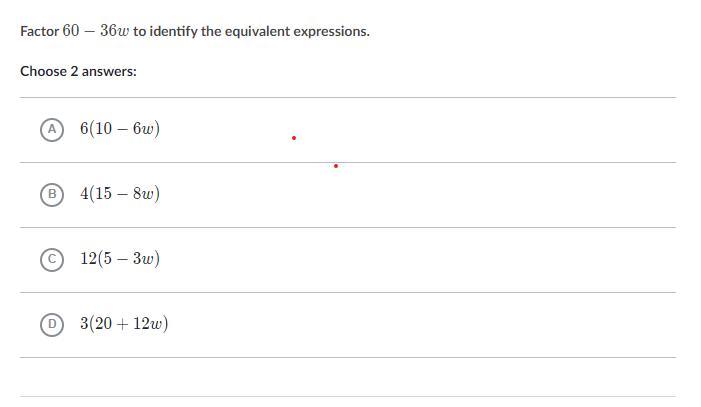This screenshot has width=701, height=407.
Task: Click the 12w term in option D
Action: (150, 324)
